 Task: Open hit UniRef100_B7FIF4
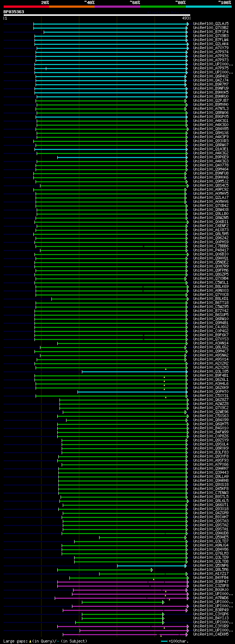pos(211,32)
